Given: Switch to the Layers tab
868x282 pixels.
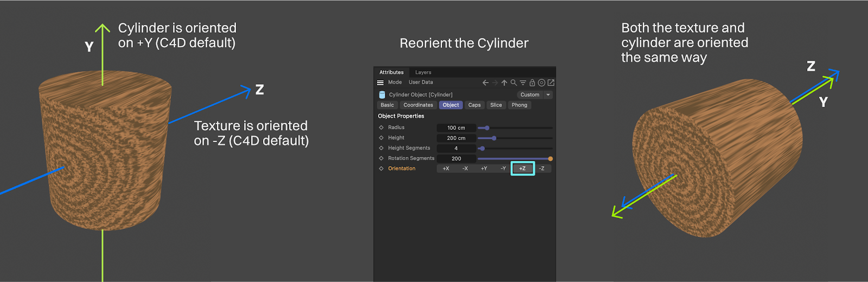Looking at the screenshot, I should point(423,72).
